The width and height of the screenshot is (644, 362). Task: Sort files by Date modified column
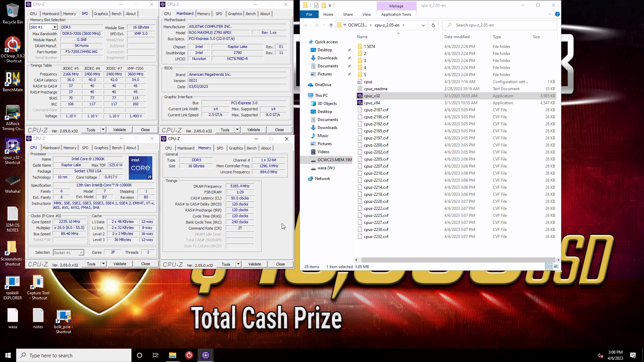click(457, 37)
